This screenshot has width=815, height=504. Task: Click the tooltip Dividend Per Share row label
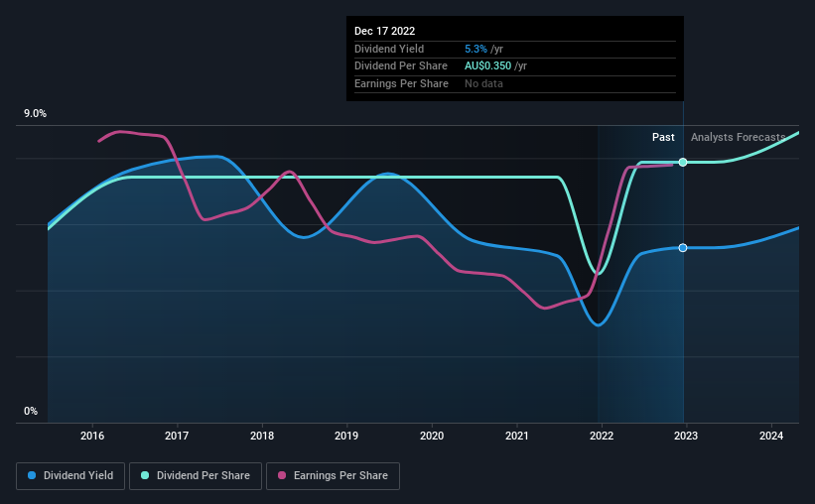[401, 66]
